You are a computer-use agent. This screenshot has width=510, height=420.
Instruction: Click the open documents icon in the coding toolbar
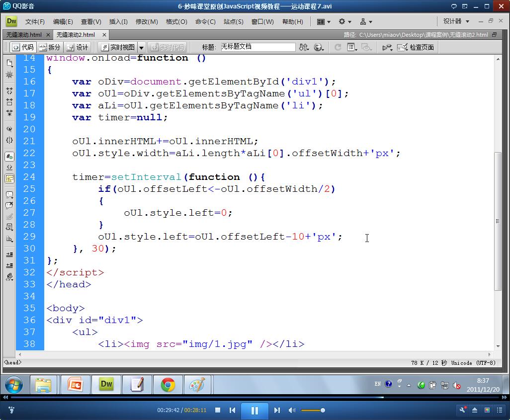[x=9, y=63]
